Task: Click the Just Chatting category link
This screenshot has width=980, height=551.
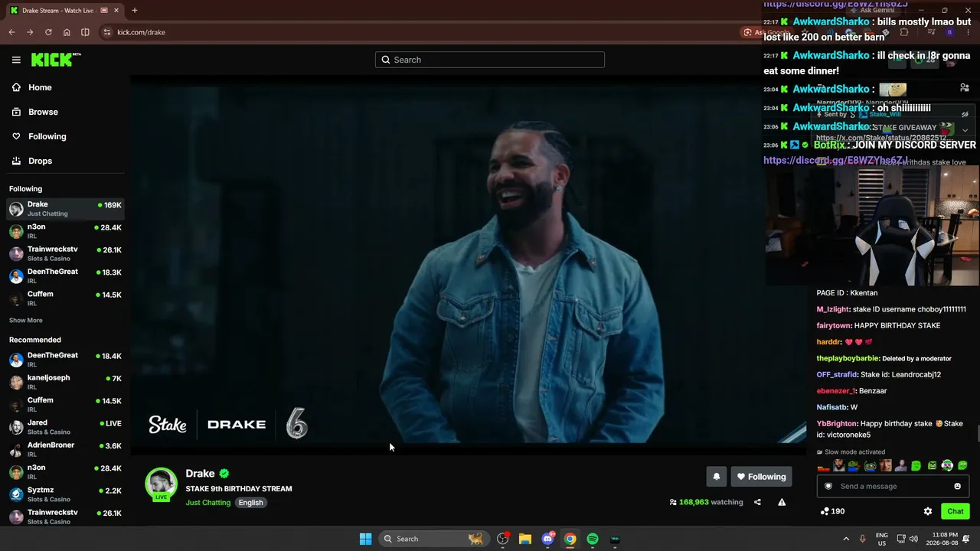Action: [x=207, y=503]
